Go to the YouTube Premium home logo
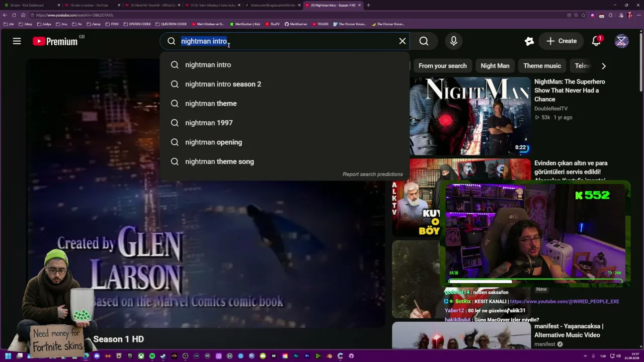 point(55,41)
